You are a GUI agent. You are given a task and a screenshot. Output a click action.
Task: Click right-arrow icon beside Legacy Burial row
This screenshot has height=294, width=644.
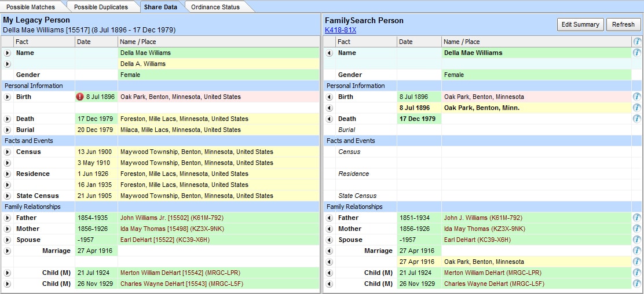pos(7,130)
